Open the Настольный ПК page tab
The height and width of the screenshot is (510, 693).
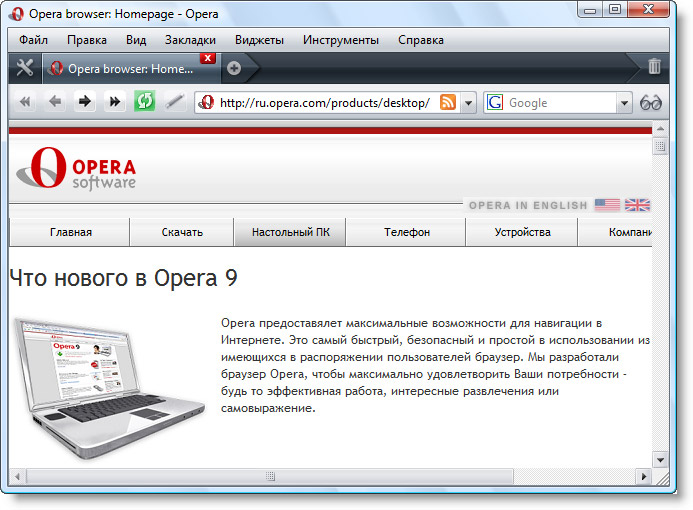(x=290, y=232)
